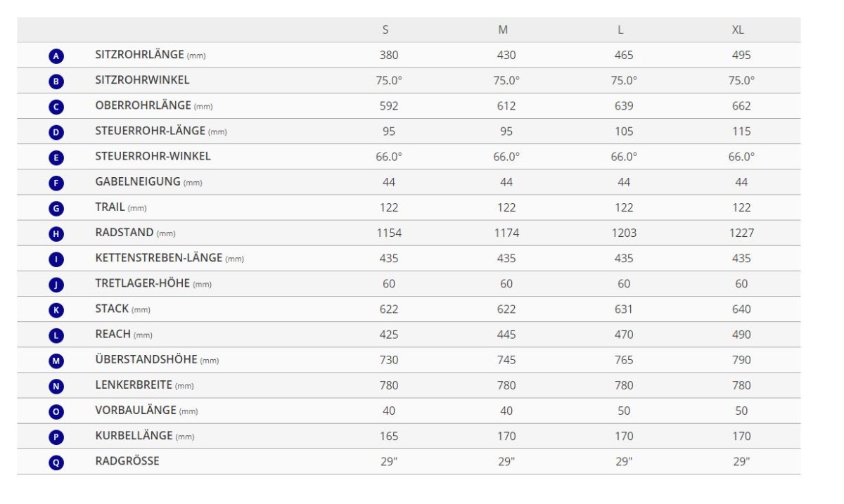Click the J badge for Tretlager-Höhe
The image size is (844, 504).
[56, 285]
